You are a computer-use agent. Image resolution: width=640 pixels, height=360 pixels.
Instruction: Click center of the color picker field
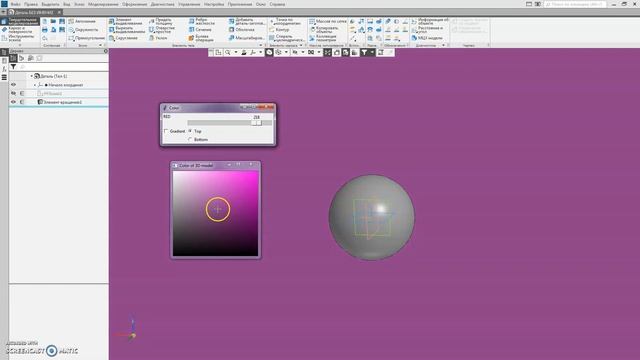[x=216, y=213]
